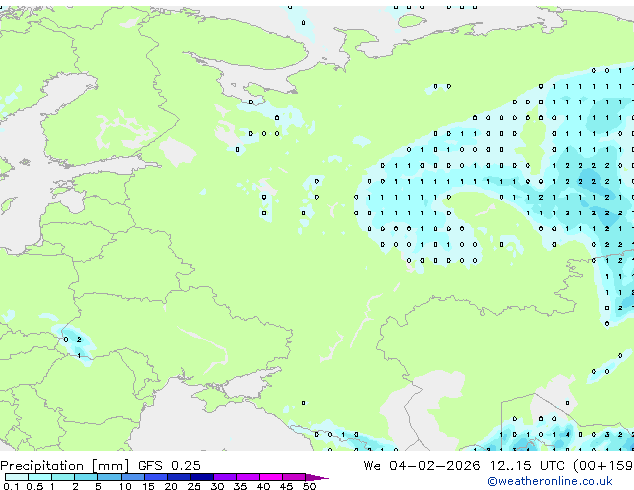
Task: Pick the 1–2 mm legend color swatch
Action: click(x=63, y=477)
